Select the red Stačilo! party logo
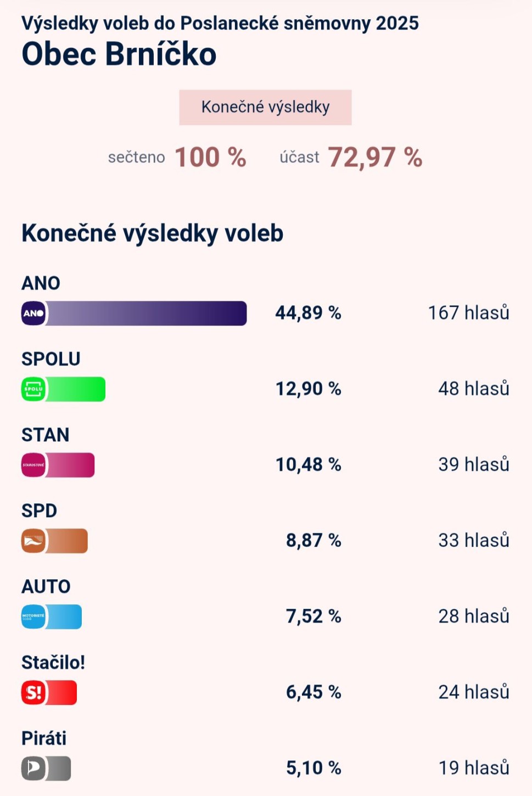Screen dimensions: 532x796 click(x=33, y=692)
